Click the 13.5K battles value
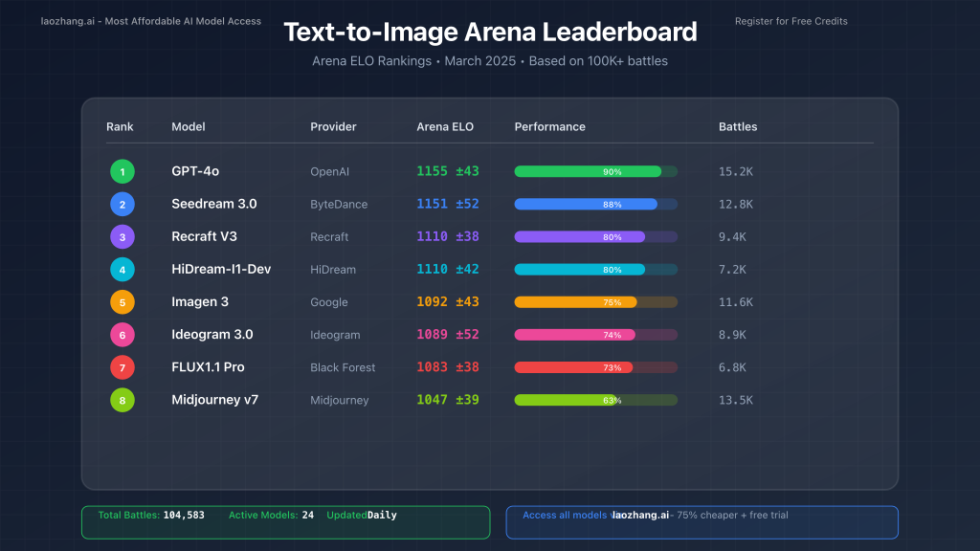Screen dimensions: 980x551 [x=736, y=401]
